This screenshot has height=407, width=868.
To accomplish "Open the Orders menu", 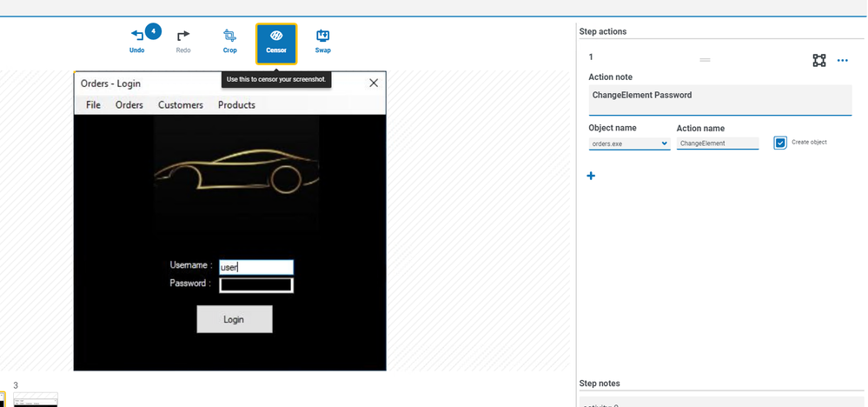I will [129, 105].
